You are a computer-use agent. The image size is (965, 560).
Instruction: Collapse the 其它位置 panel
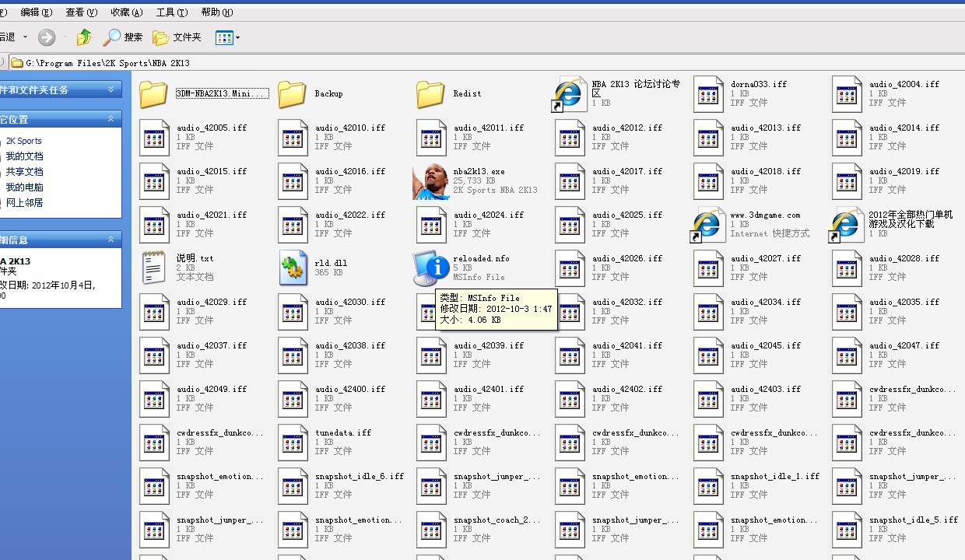pos(111,119)
